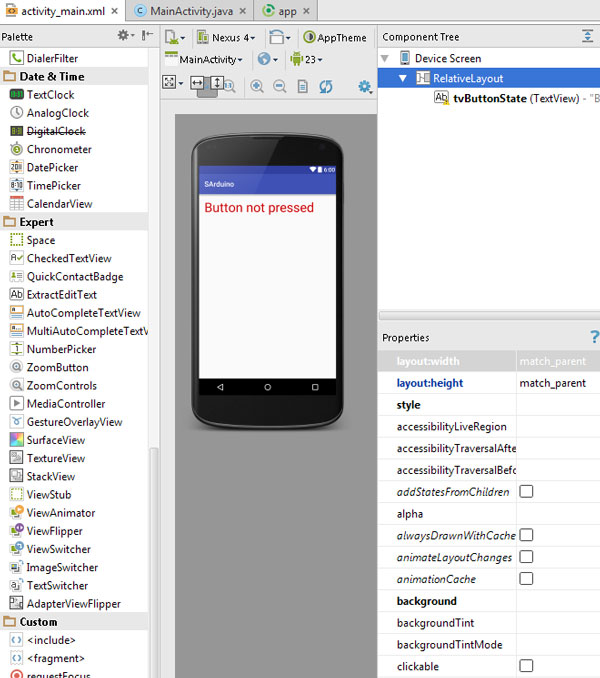Select ViewFlipper widget in Palette
Screen dimensions: 600x678
pyautogui.click(x=46, y=531)
